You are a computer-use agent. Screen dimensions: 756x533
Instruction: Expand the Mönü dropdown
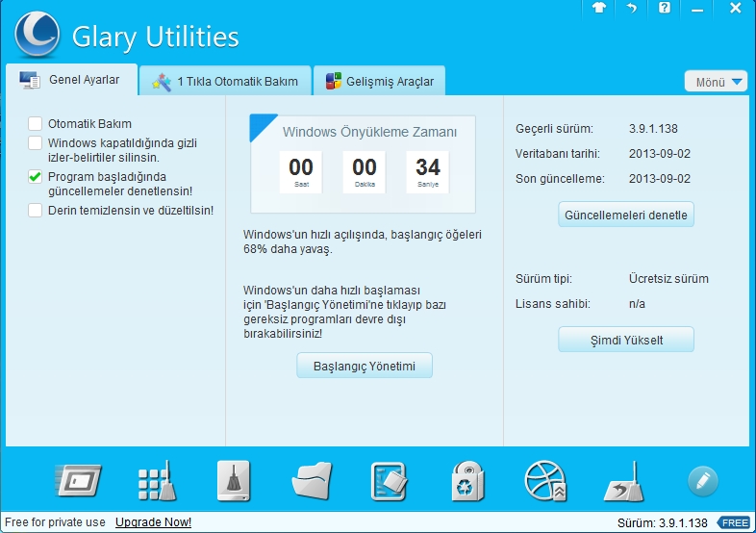pyautogui.click(x=716, y=82)
